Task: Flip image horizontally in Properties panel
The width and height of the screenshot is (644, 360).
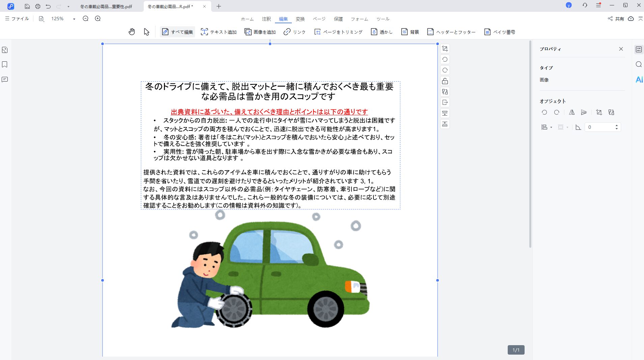Action: (x=571, y=112)
